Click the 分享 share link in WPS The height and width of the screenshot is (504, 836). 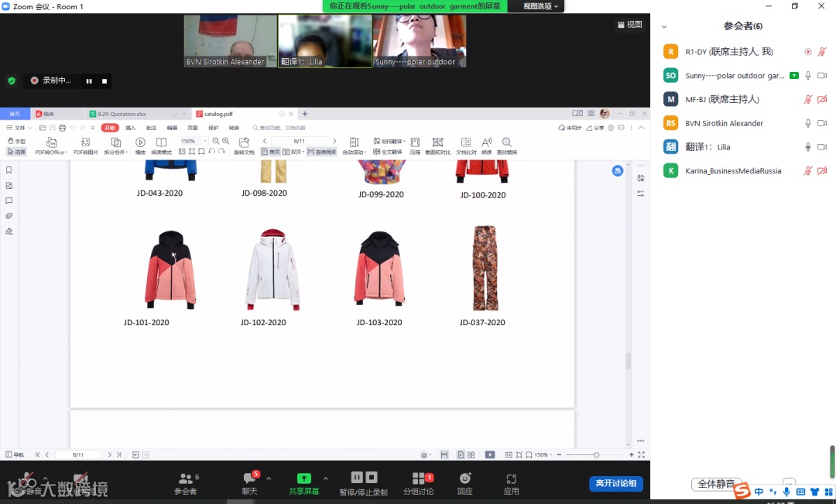[x=595, y=128]
